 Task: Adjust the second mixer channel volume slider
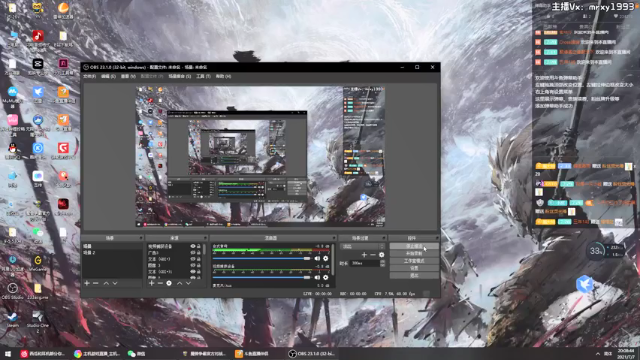[x=261, y=278]
